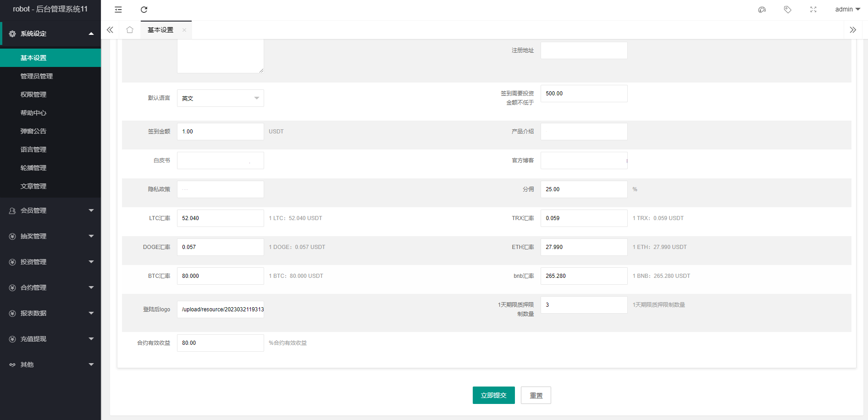Click the home tab icon
The height and width of the screenshot is (420, 868).
130,30
